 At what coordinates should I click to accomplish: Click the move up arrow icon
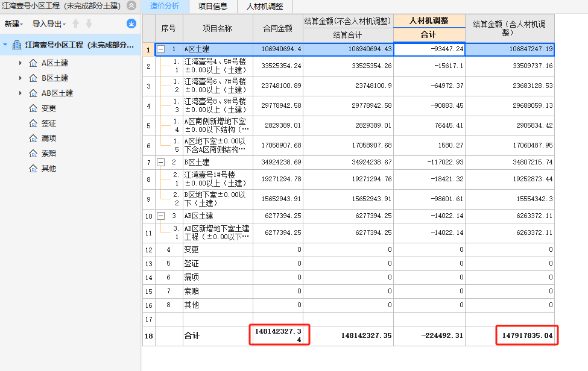[x=76, y=23]
